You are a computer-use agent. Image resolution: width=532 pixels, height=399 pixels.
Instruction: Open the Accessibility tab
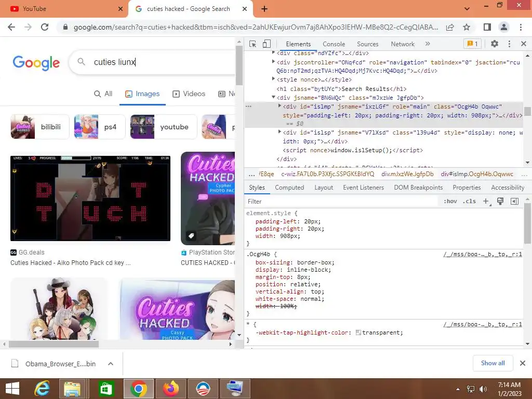(508, 188)
